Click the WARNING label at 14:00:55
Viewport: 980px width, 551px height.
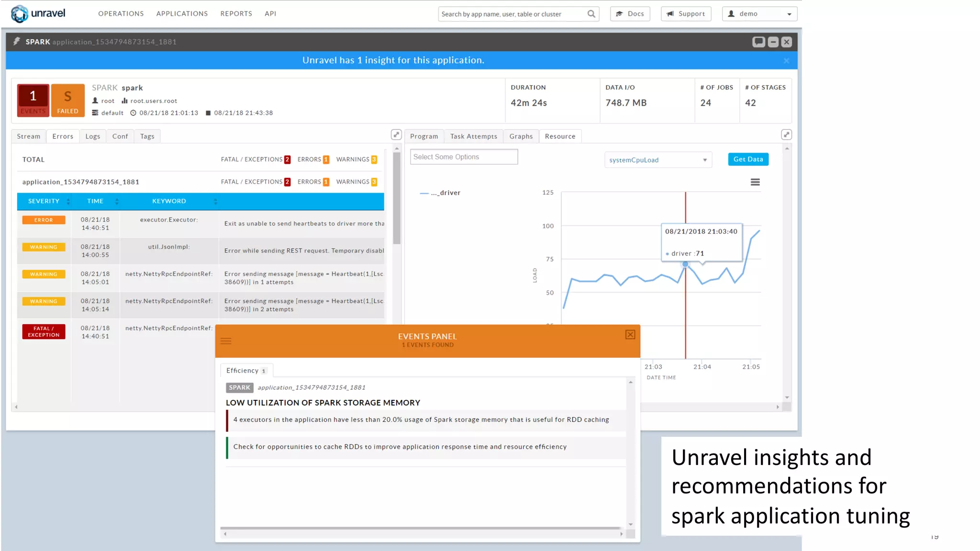pos(44,247)
